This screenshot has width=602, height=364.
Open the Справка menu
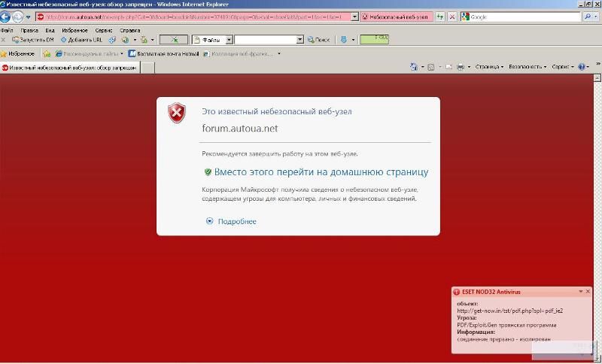(x=129, y=30)
